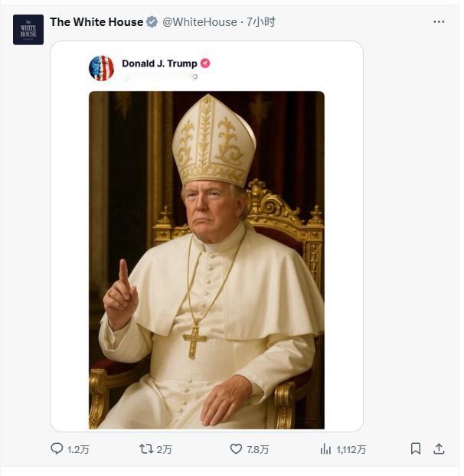Click the blue verified badge beside White House
The image size is (464, 476).
[152, 22]
